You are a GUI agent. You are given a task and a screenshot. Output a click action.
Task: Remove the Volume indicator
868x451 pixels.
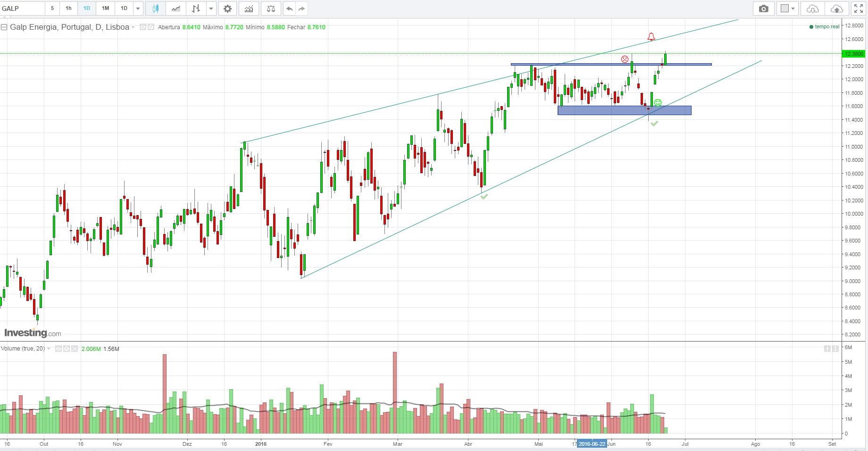74,349
